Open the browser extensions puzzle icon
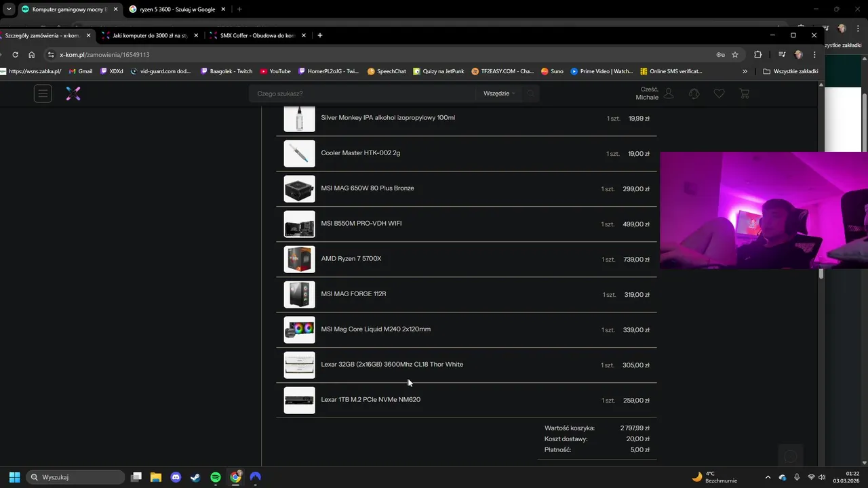868x488 pixels. pyautogui.click(x=758, y=55)
